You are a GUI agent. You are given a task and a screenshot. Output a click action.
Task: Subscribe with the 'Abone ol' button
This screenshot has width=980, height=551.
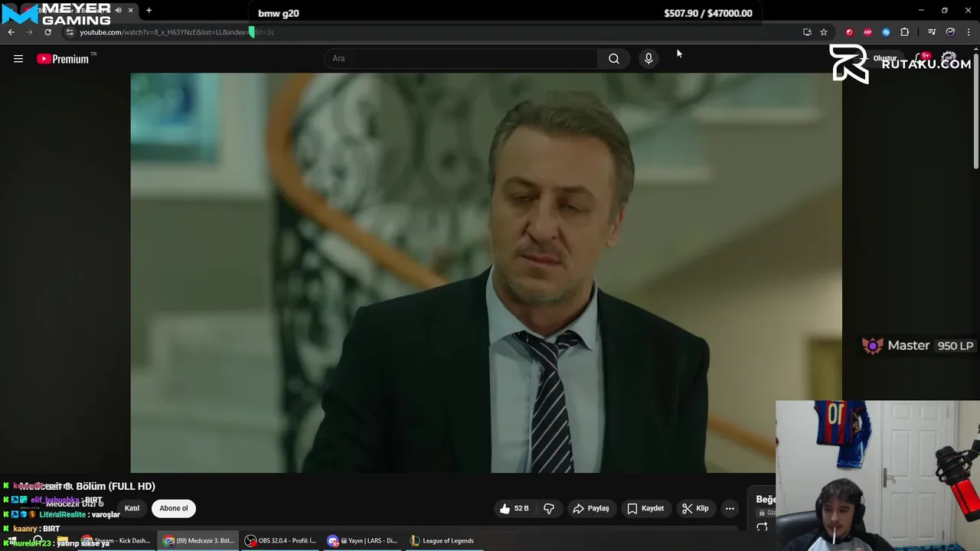point(174,508)
